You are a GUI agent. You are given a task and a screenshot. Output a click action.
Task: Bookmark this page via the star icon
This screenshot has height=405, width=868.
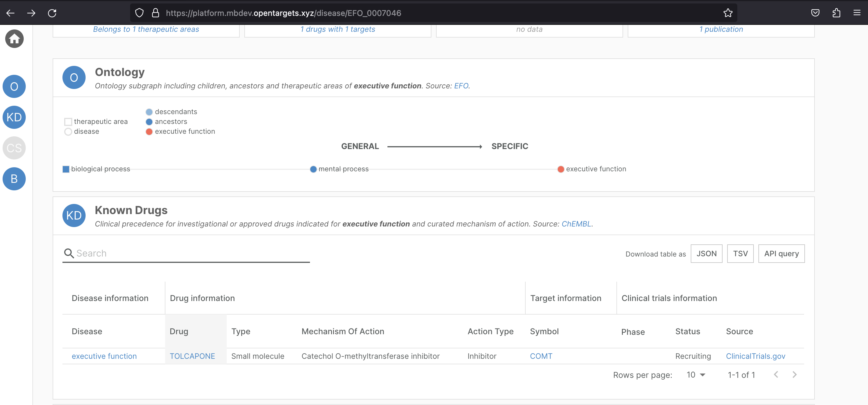point(728,13)
